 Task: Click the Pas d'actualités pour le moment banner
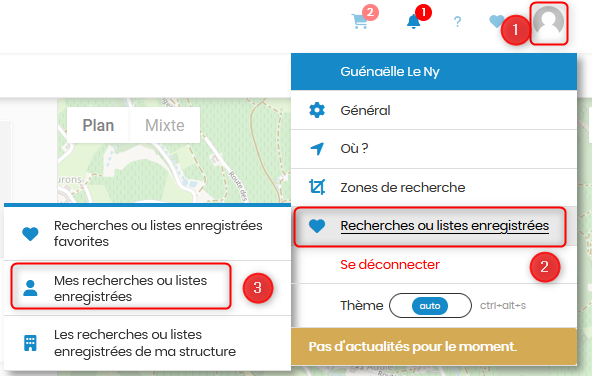434,346
